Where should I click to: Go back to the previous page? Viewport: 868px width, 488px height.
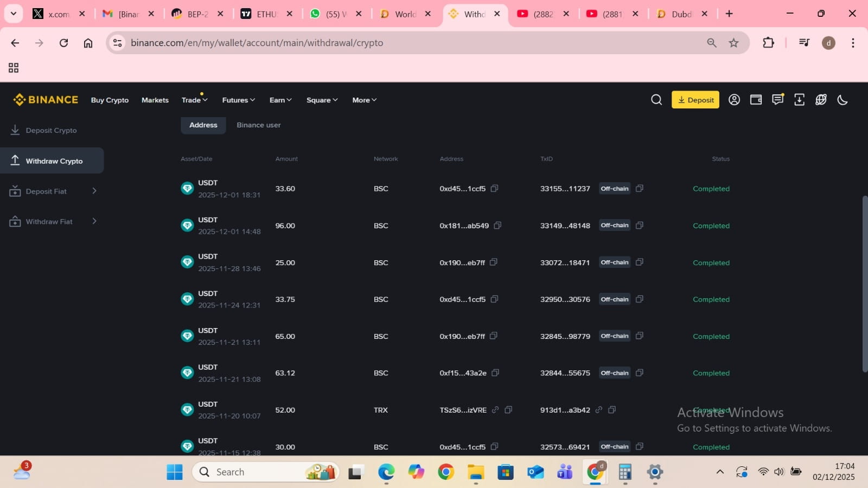tap(15, 43)
